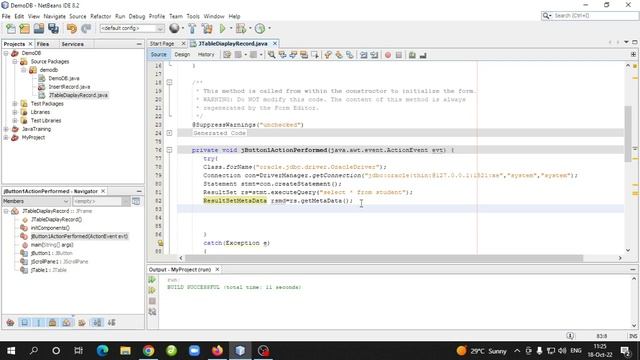Open Google Chrome from the taskbar
640x360 pixels.
[149, 351]
